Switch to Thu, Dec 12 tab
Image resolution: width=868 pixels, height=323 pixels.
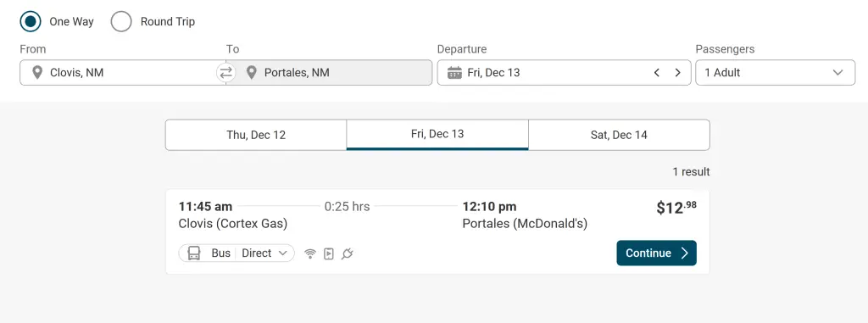256,135
